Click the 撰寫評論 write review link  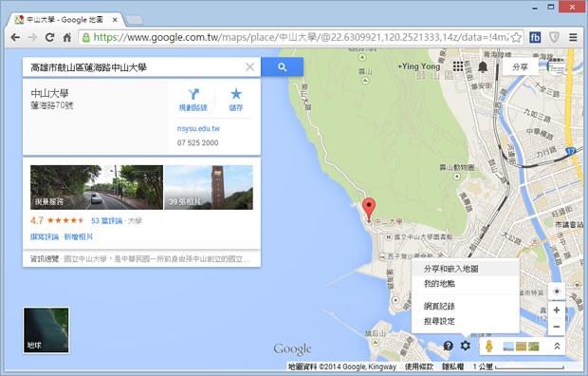(x=45, y=236)
